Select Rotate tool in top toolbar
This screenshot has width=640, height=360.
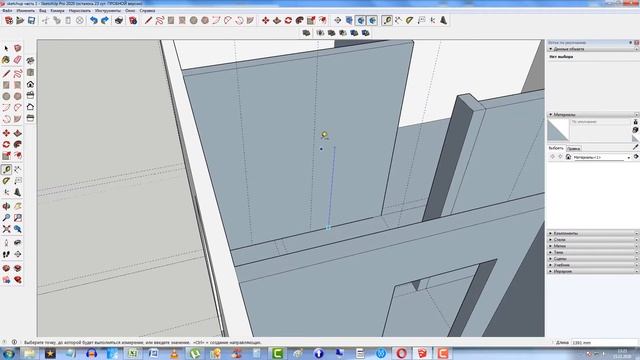pos(288,20)
